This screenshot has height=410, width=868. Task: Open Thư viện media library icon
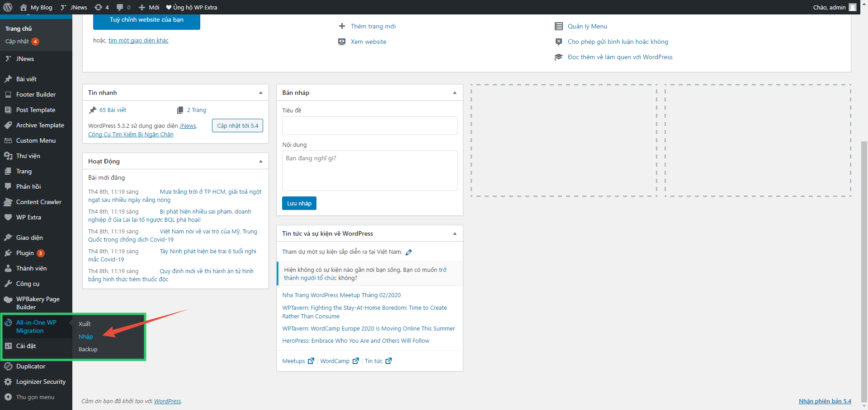click(x=9, y=156)
